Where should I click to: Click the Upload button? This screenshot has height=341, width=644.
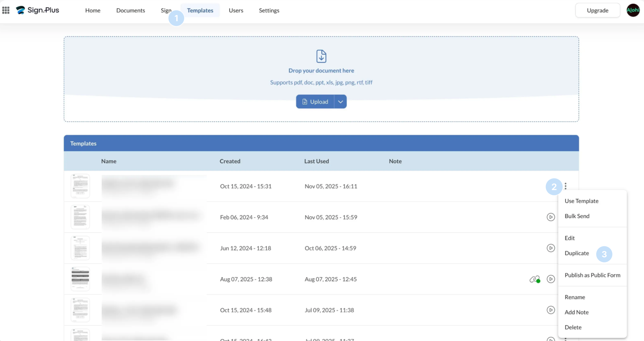(315, 102)
